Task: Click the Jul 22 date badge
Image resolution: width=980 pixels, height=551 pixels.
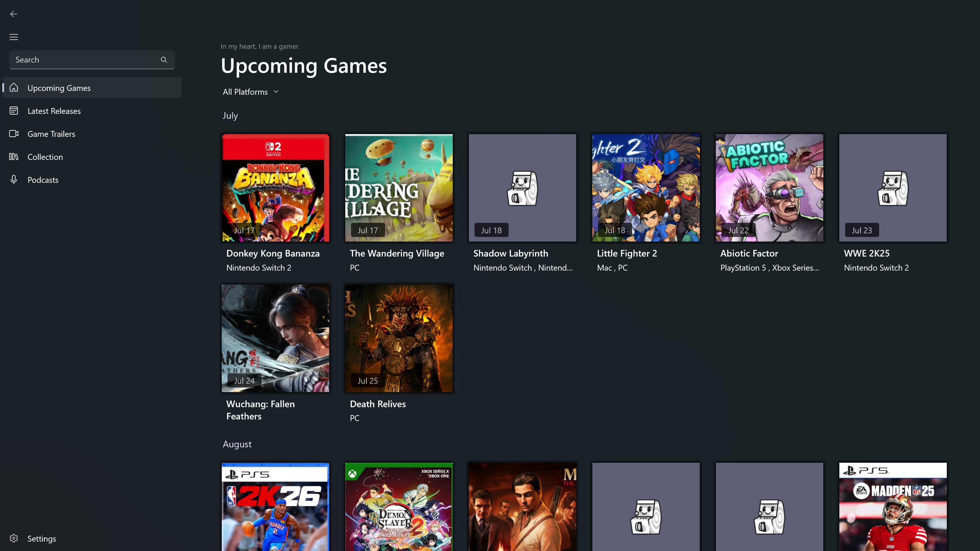Action: pos(738,230)
